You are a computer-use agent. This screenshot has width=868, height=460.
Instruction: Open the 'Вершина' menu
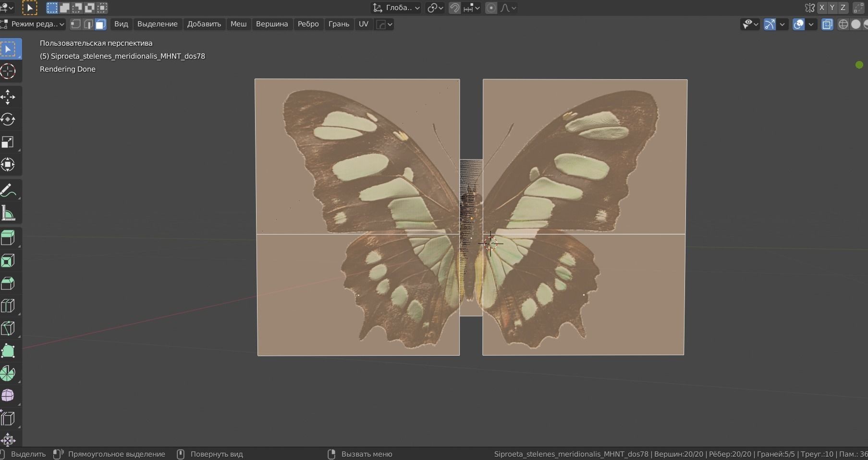272,24
